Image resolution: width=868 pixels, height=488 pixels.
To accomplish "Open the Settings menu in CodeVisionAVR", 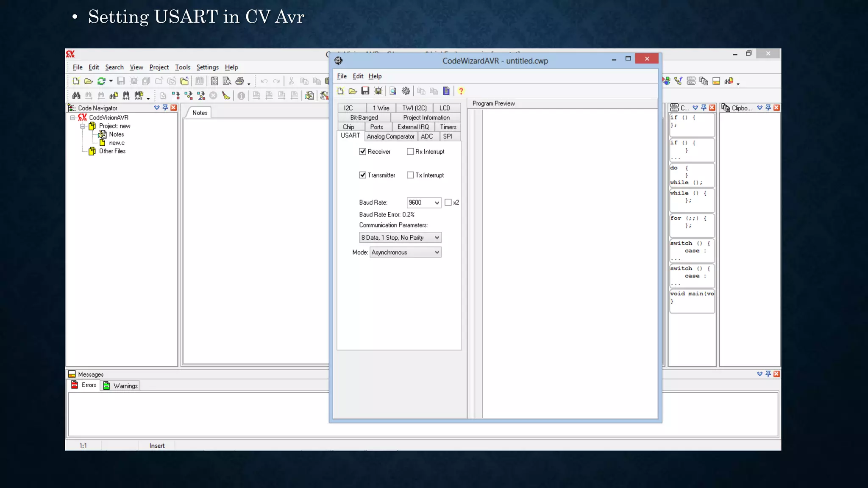I will click(207, 67).
